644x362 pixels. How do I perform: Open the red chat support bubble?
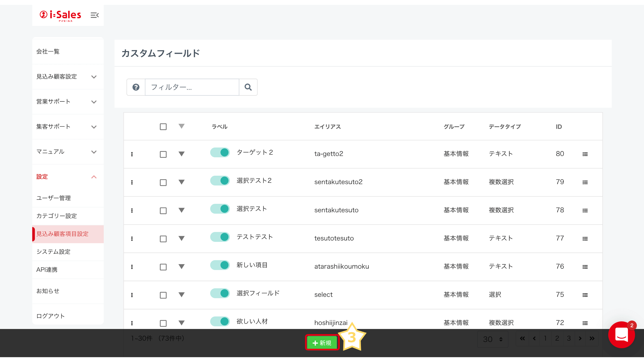point(621,335)
